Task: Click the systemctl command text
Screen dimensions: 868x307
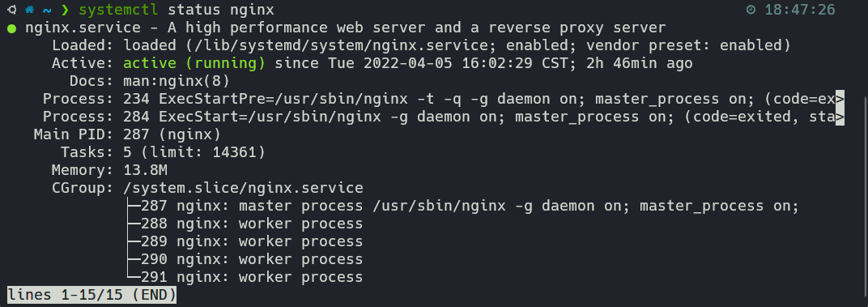Action: (118, 11)
